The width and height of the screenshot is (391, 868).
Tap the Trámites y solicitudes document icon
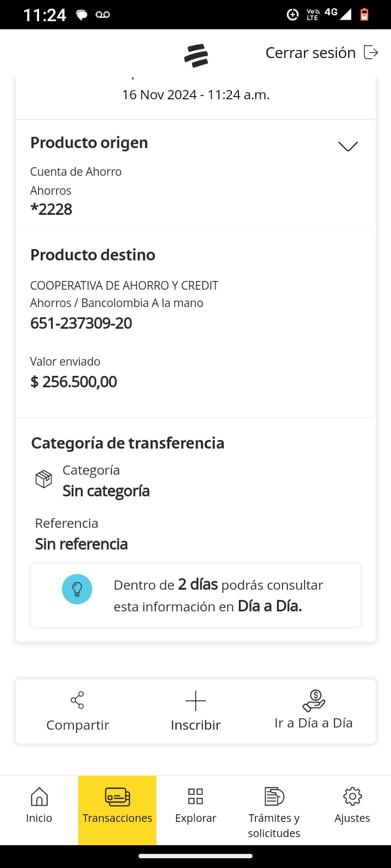[x=274, y=796]
